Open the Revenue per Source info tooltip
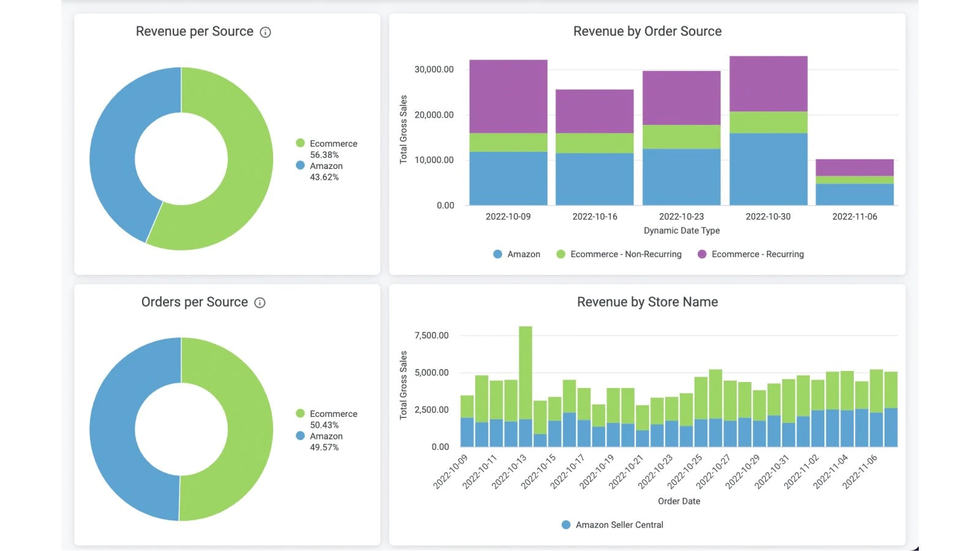This screenshot has width=980, height=551. (x=266, y=32)
